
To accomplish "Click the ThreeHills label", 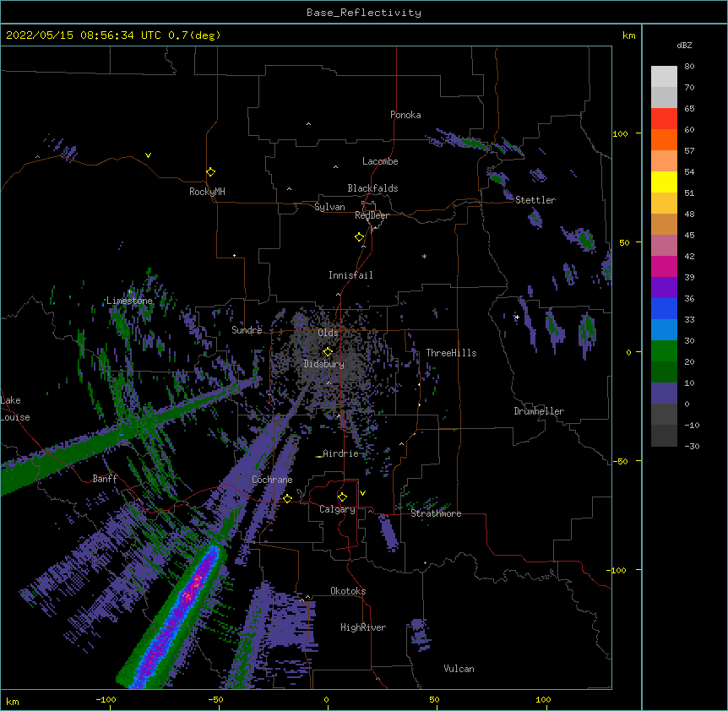I will pos(451,353).
